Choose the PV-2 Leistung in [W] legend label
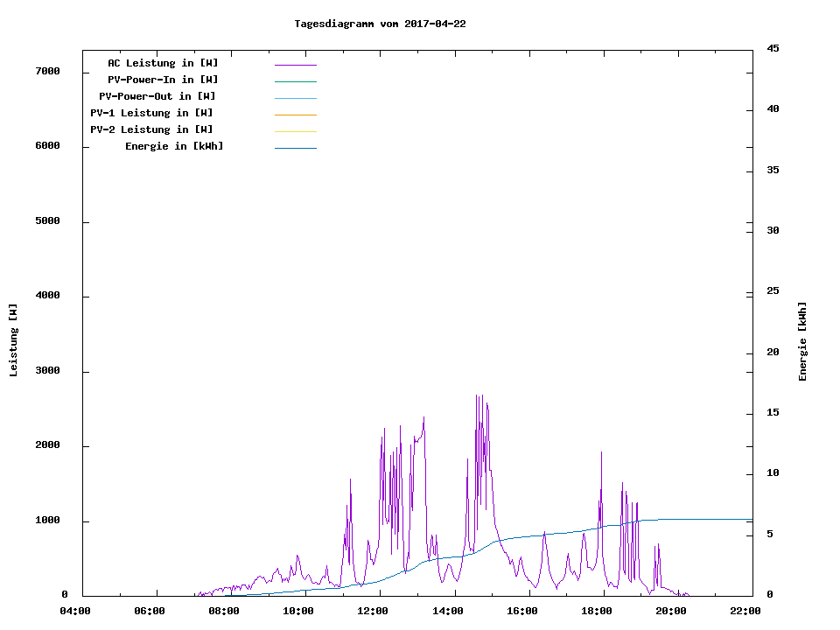 tap(151, 129)
